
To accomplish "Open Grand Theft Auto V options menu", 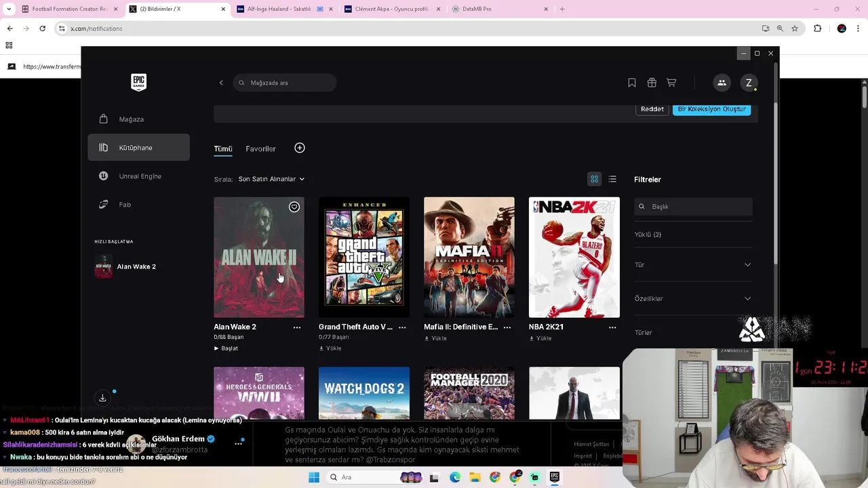I will click(402, 327).
